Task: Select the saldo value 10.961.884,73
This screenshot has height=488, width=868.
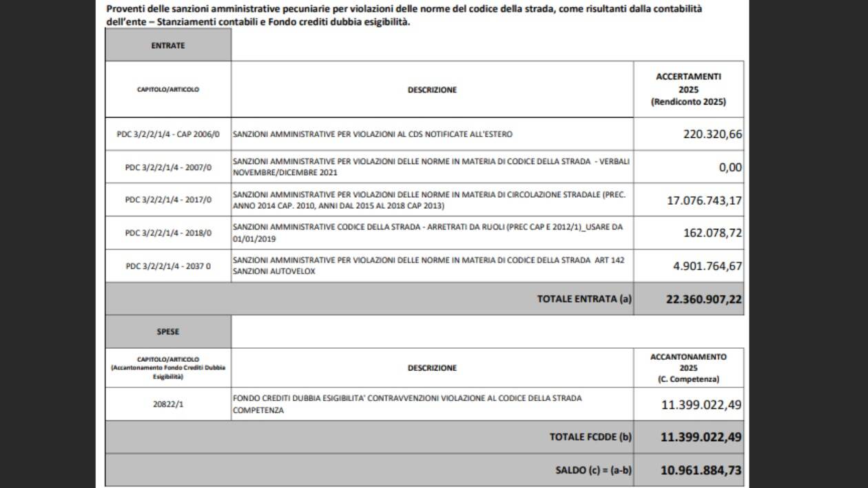Action: pyautogui.click(x=701, y=470)
